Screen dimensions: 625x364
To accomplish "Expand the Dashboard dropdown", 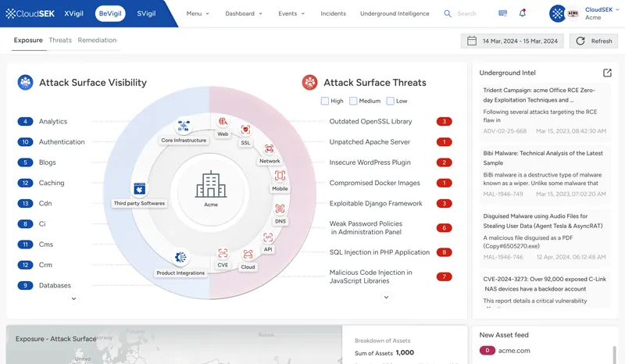I will [x=244, y=13].
